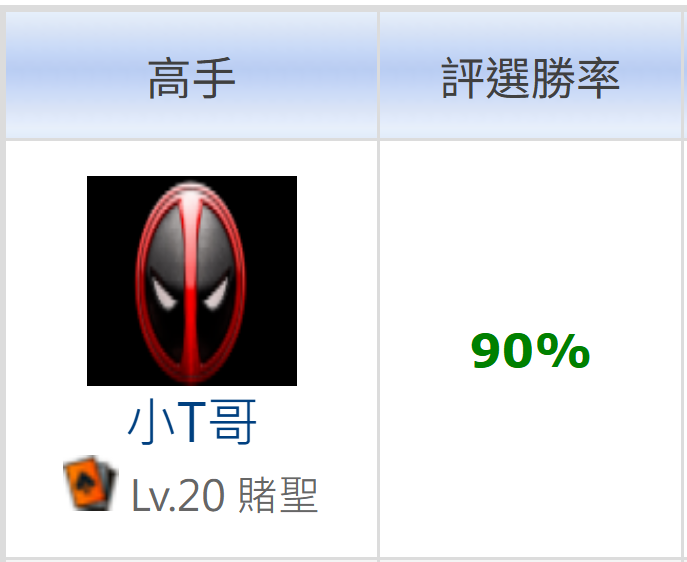The image size is (687, 562).
Task: Open the Deadpool mask avatar image
Action: 192,281
